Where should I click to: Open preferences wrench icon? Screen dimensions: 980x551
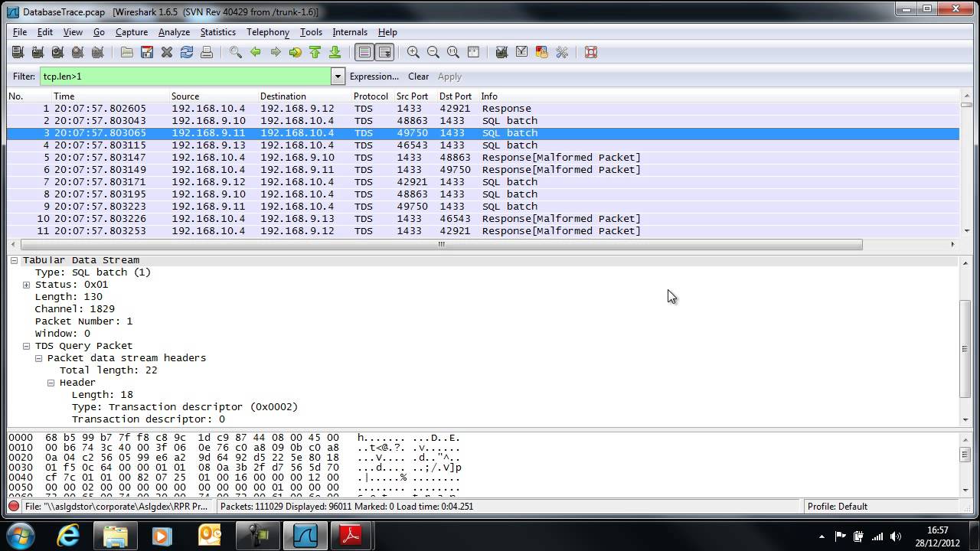562,52
